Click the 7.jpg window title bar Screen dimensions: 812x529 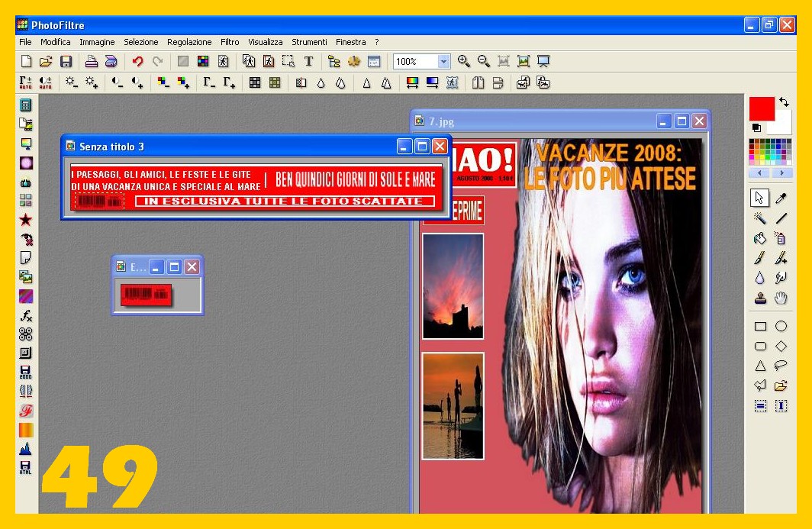point(534,121)
